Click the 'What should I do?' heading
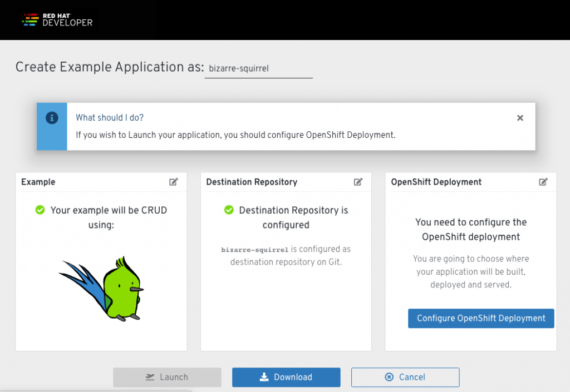This screenshot has height=392, width=570. (110, 118)
